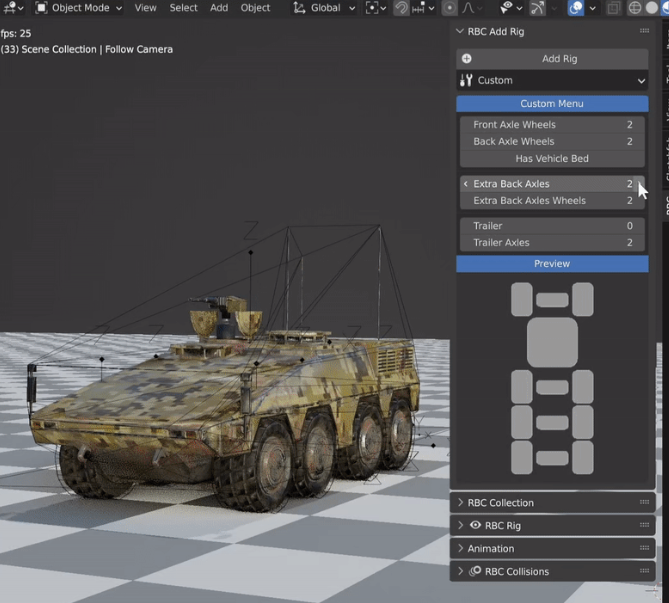Open the Global transform orientation dropdown
This screenshot has height=603, width=669.
[324, 8]
